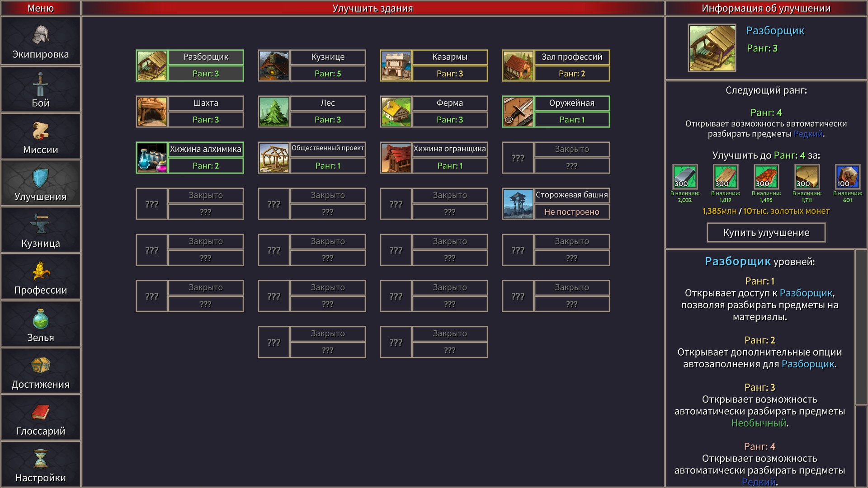Select the Ферма building name label
Viewport: 868px width, 488px height.
tap(450, 103)
